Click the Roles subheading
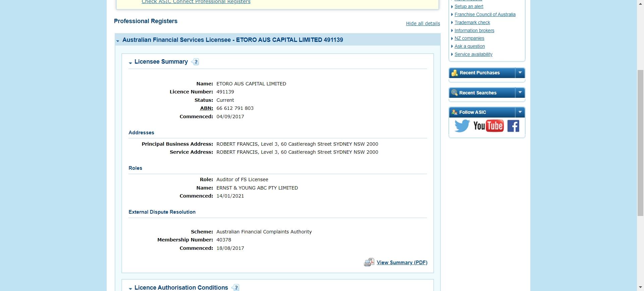644x291 pixels. click(135, 168)
